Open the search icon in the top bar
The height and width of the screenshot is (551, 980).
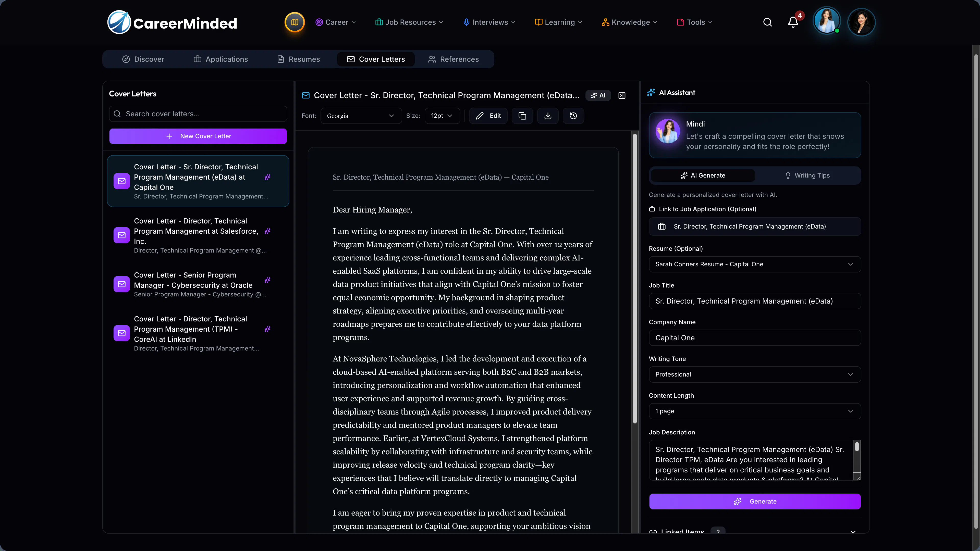tap(767, 22)
